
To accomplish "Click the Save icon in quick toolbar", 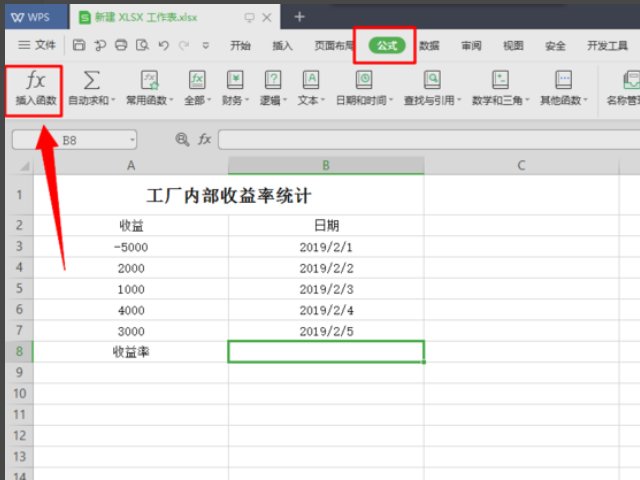I will pyautogui.click(x=79, y=45).
